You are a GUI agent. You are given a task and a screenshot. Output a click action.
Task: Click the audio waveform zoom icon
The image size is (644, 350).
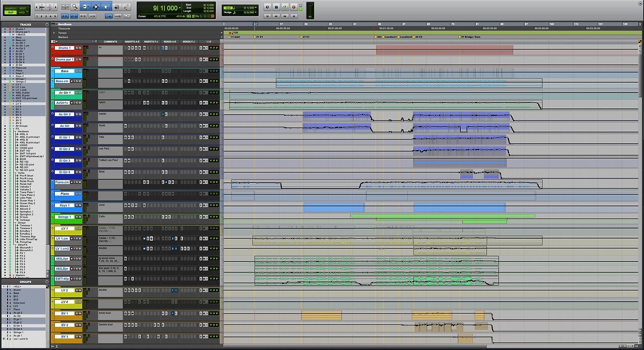coord(42,7)
